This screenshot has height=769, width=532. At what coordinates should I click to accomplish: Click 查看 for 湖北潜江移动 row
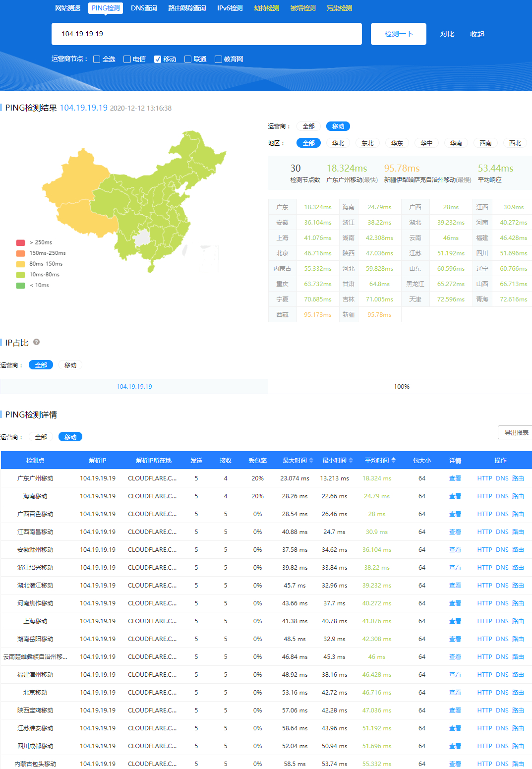(455, 586)
